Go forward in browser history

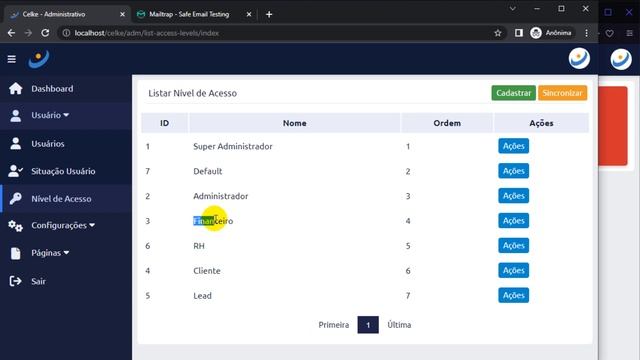coord(28,33)
